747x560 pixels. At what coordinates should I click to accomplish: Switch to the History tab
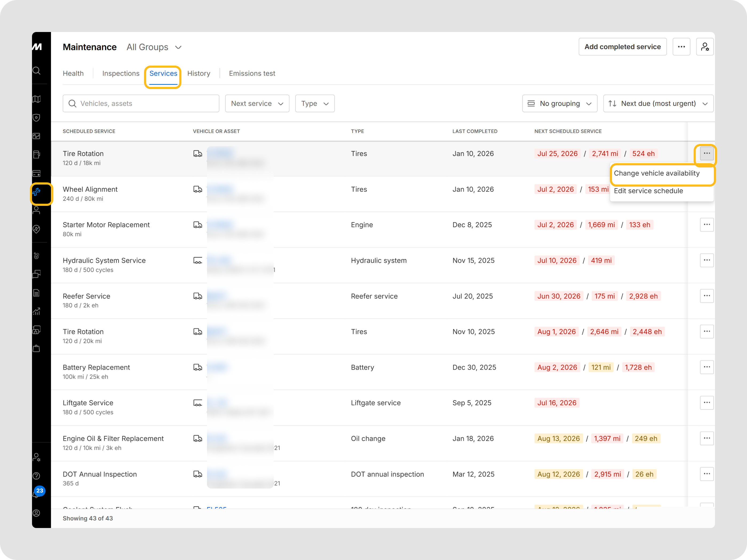(x=198, y=73)
